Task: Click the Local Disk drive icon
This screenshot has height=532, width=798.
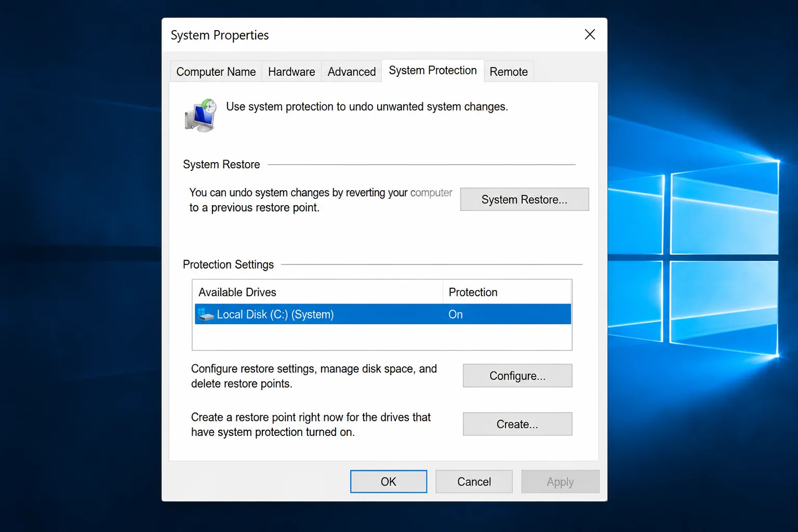Action: click(206, 314)
